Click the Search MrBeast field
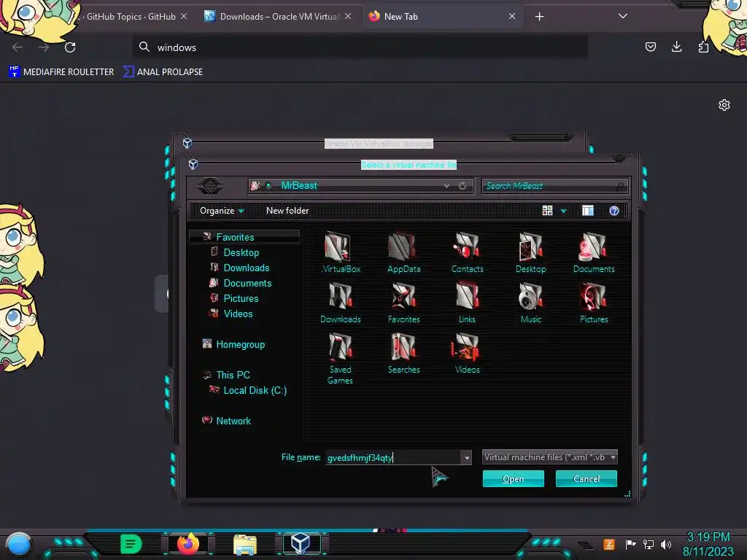Viewport: 747px width, 560px height. point(555,186)
